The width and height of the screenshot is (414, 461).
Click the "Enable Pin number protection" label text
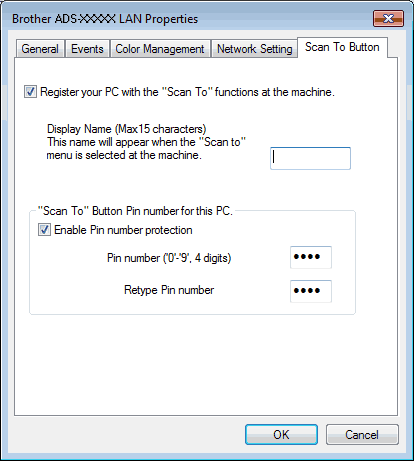(x=123, y=230)
